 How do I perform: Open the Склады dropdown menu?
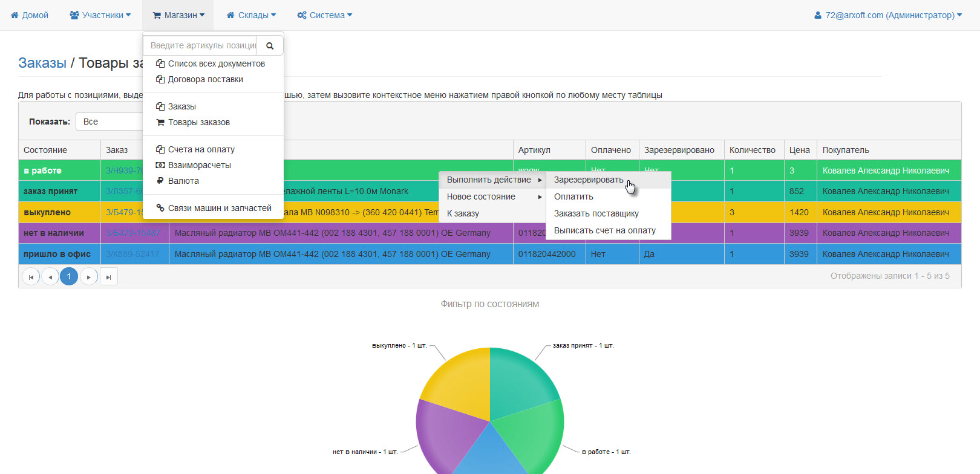pyautogui.click(x=251, y=15)
